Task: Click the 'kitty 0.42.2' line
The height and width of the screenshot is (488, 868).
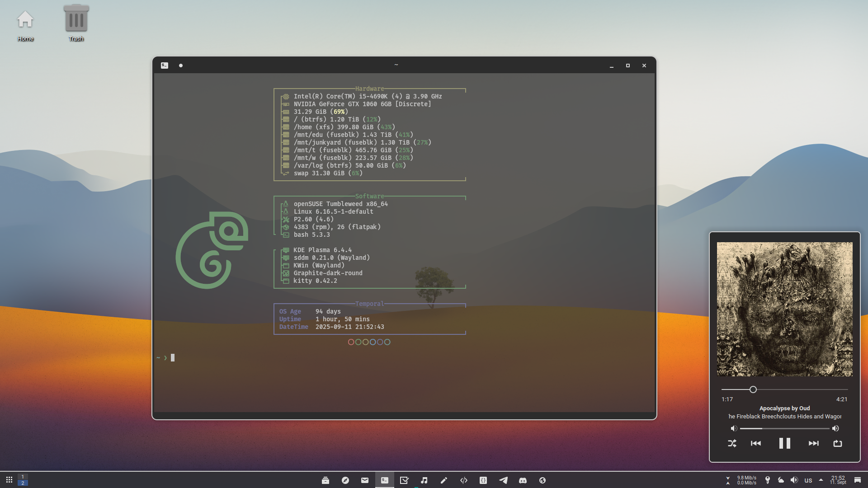Action: pos(316,281)
